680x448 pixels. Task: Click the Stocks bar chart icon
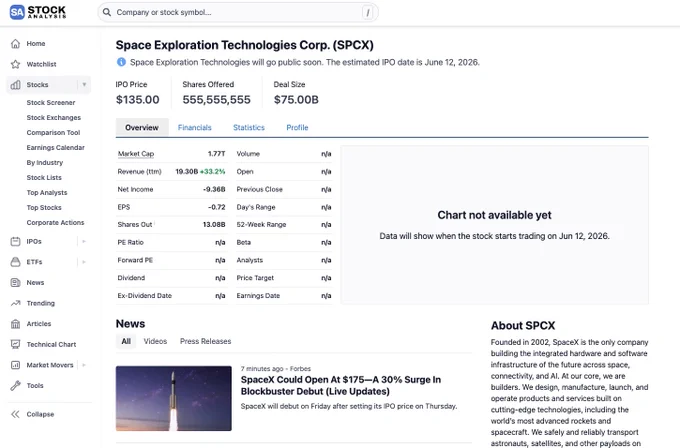pyautogui.click(x=16, y=85)
